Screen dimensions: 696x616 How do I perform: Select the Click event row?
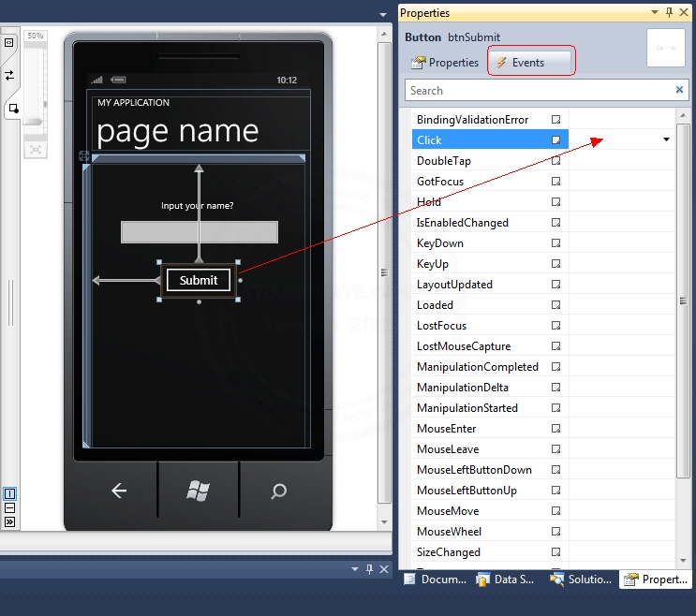[490, 140]
